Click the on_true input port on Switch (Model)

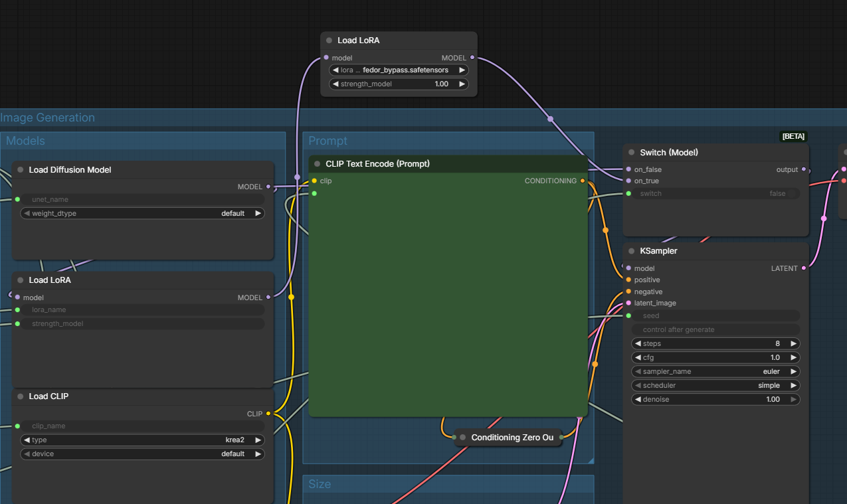click(628, 181)
